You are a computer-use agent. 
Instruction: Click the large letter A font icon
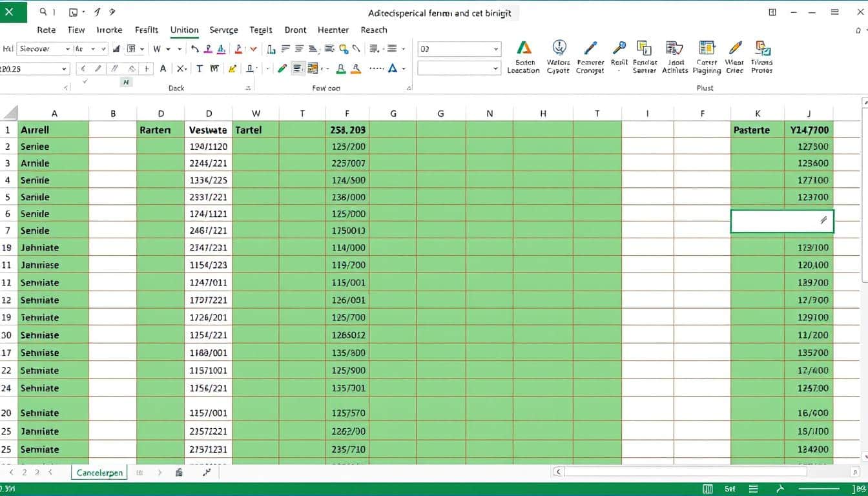pos(163,68)
